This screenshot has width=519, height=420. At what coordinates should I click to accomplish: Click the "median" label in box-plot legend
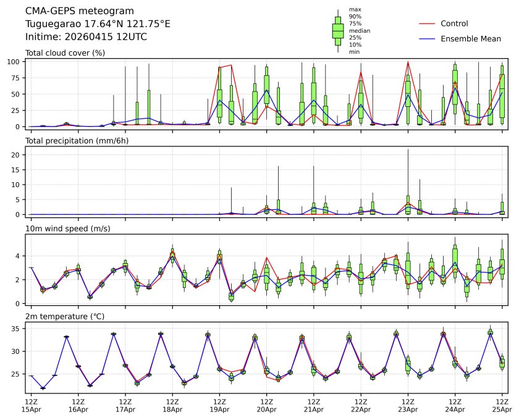pos(359,30)
